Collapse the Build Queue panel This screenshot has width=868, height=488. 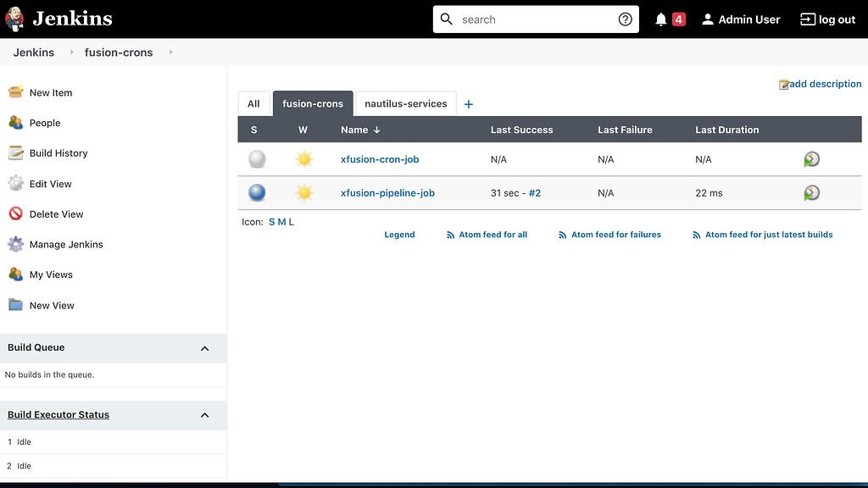pos(204,348)
